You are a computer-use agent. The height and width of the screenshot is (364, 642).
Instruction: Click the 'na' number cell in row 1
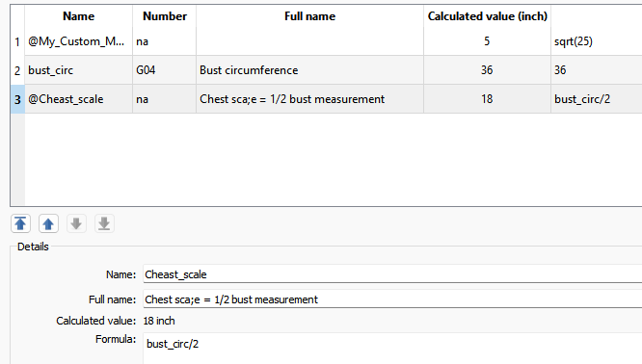click(165, 41)
